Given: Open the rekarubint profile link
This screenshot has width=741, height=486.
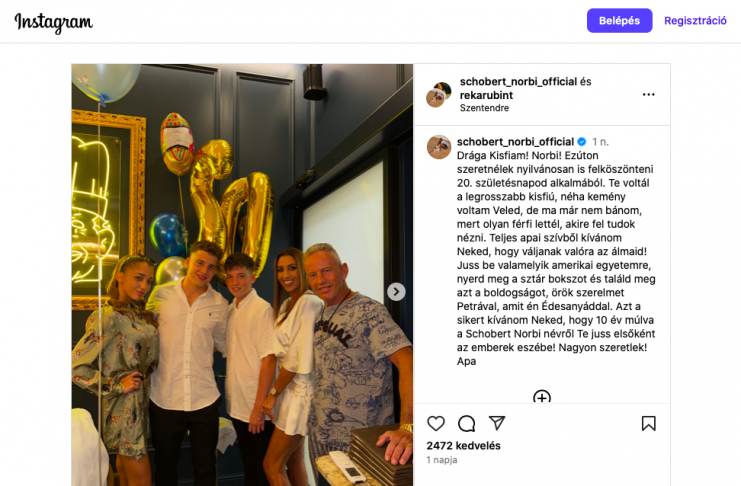Looking at the screenshot, I should 486,95.
